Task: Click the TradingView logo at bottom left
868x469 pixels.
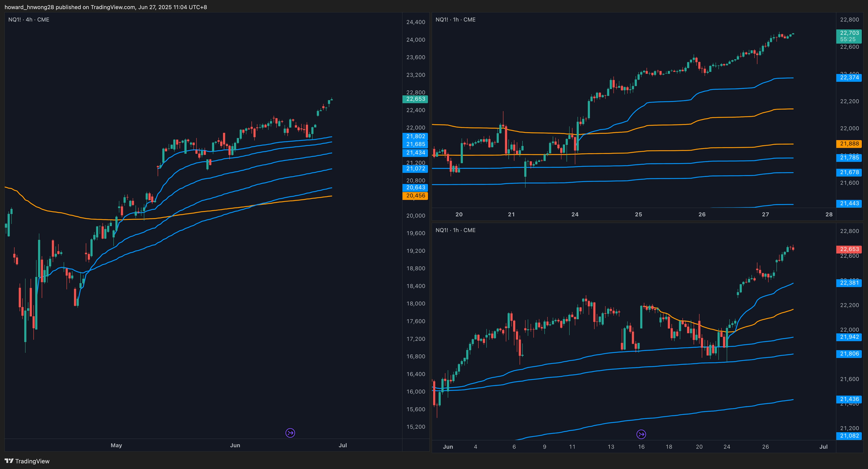Action: point(27,461)
